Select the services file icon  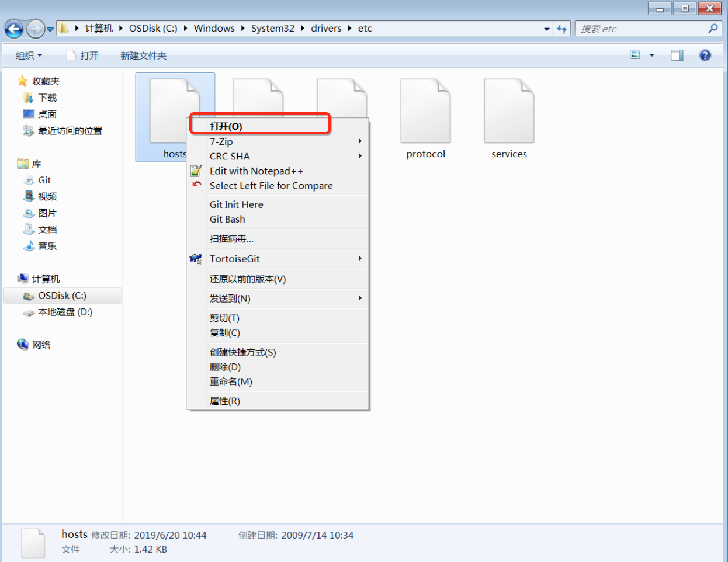tap(509, 112)
